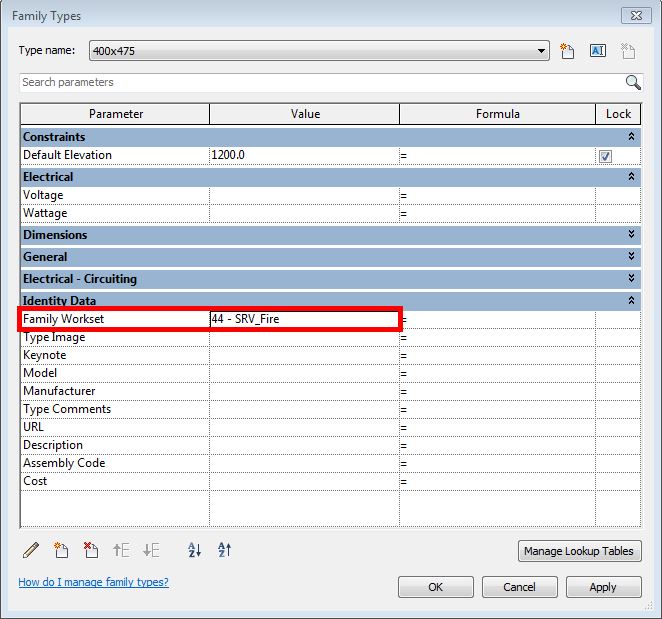Select the Family Workset parameter name
Screen dimensions: 662x619
tap(63, 319)
